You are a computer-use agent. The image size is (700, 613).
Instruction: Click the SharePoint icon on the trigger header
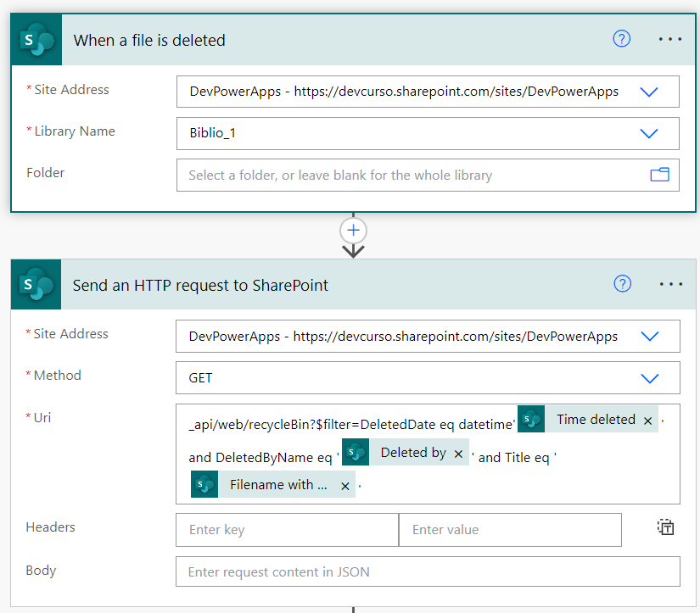point(36,40)
